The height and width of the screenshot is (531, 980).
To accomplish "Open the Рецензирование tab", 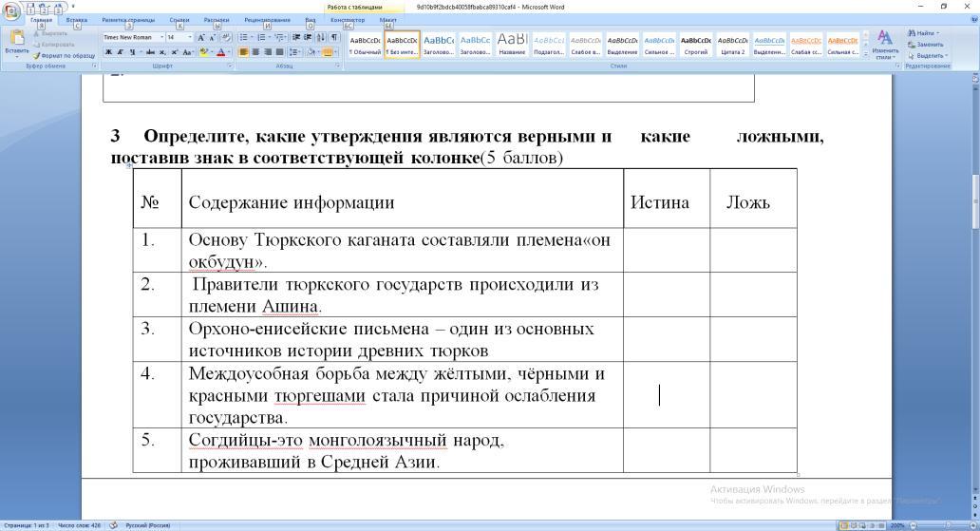I will click(267, 20).
